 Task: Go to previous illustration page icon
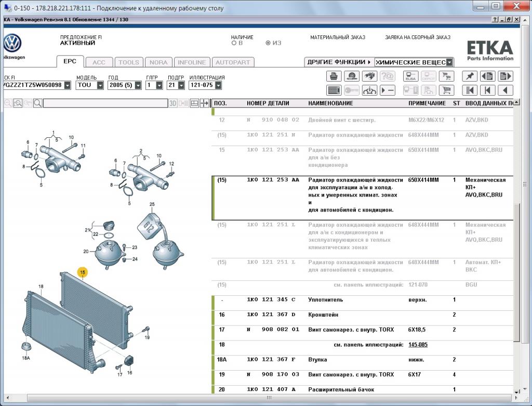(487, 76)
